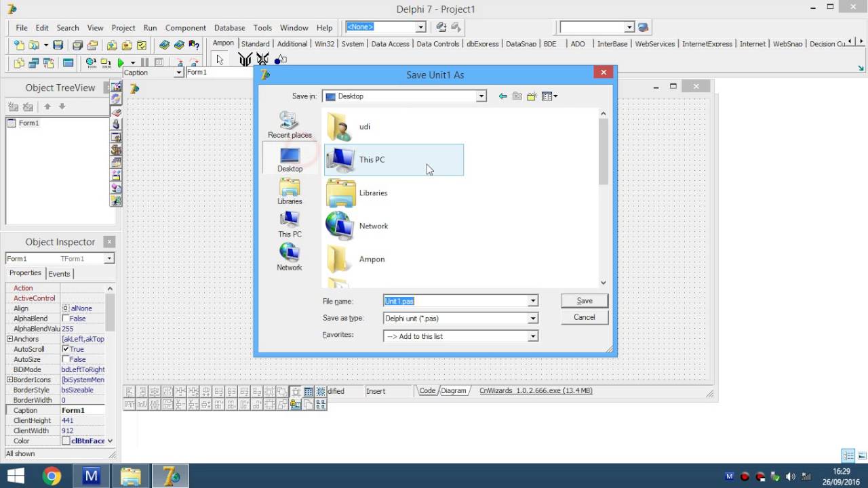Open the Caption property dropdown
This screenshot has width=868, height=488.
coord(178,73)
